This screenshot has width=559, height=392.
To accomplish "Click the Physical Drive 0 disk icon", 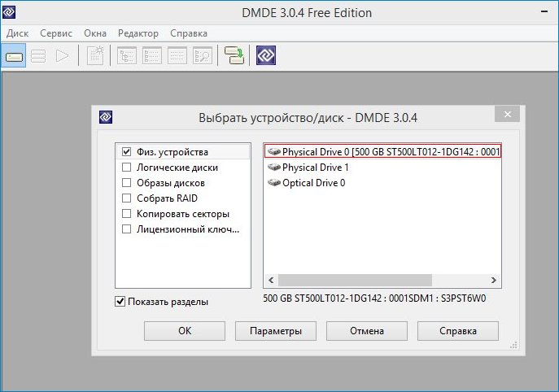I will 274,151.
